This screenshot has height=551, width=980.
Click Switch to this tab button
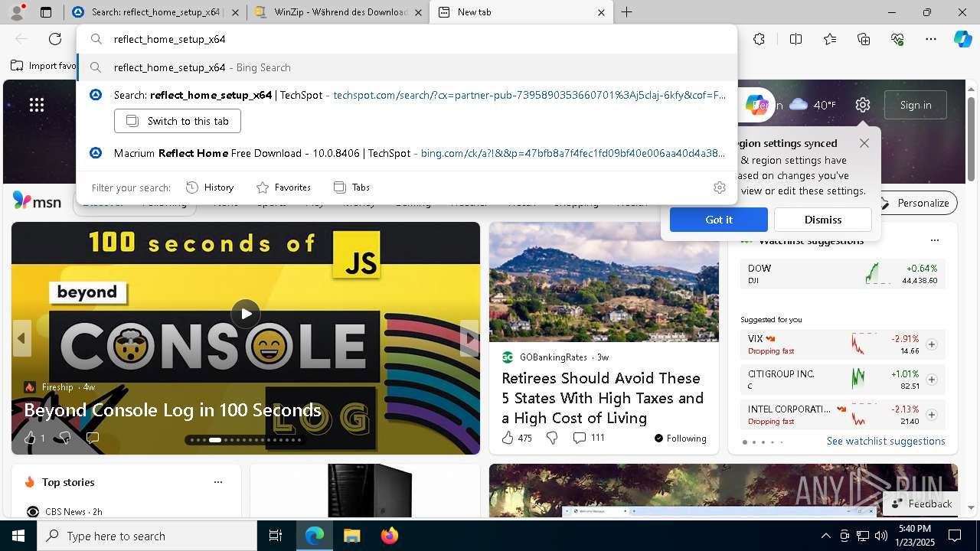178,121
